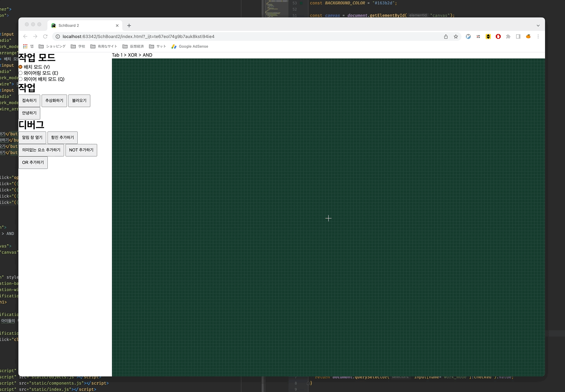Click the 안녕하기 button
Image resolution: width=565 pixels, height=392 pixels.
coord(29,113)
